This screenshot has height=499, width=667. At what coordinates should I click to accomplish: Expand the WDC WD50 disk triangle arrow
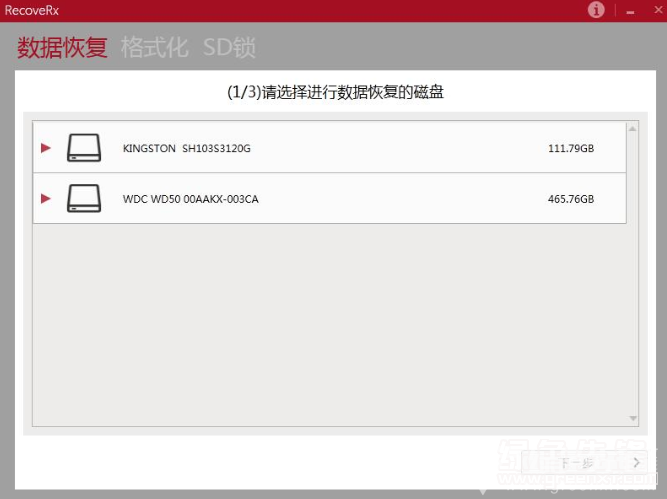tap(46, 199)
